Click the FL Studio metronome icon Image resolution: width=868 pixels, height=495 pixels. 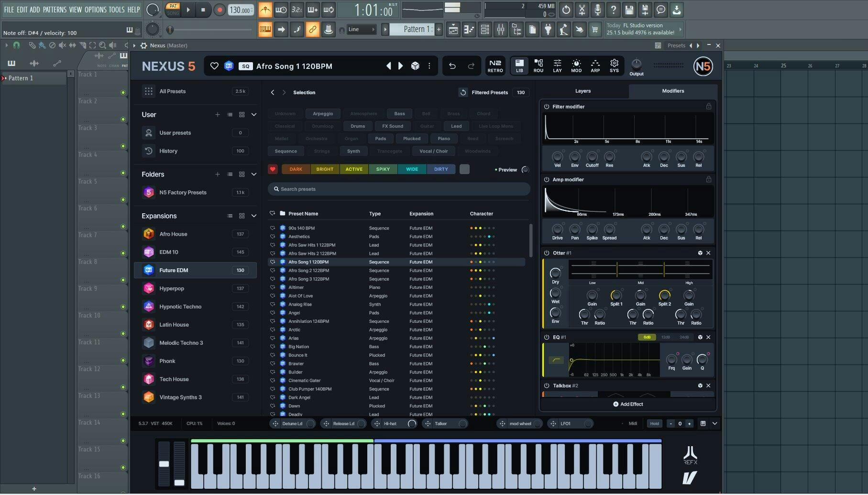click(265, 10)
